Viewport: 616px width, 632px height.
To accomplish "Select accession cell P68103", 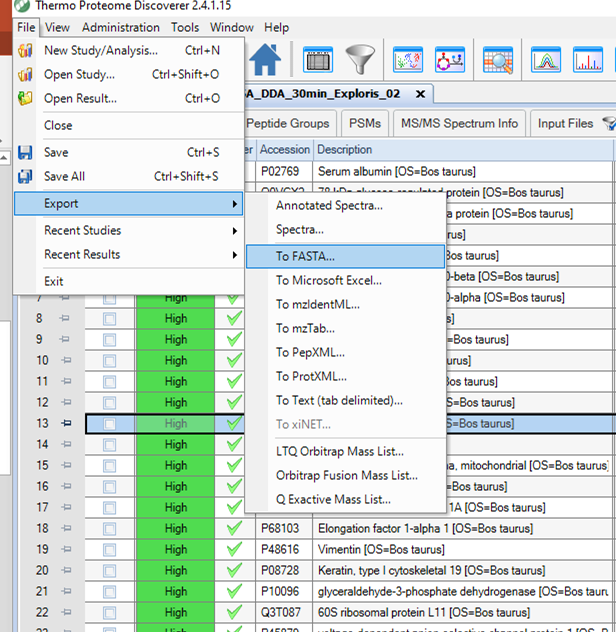I will [284, 528].
